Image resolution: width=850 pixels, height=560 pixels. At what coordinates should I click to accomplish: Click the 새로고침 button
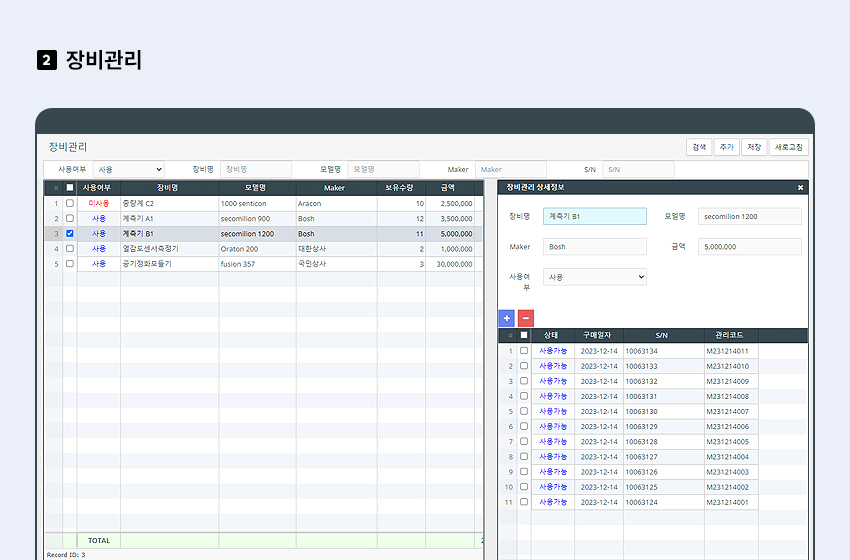click(789, 147)
